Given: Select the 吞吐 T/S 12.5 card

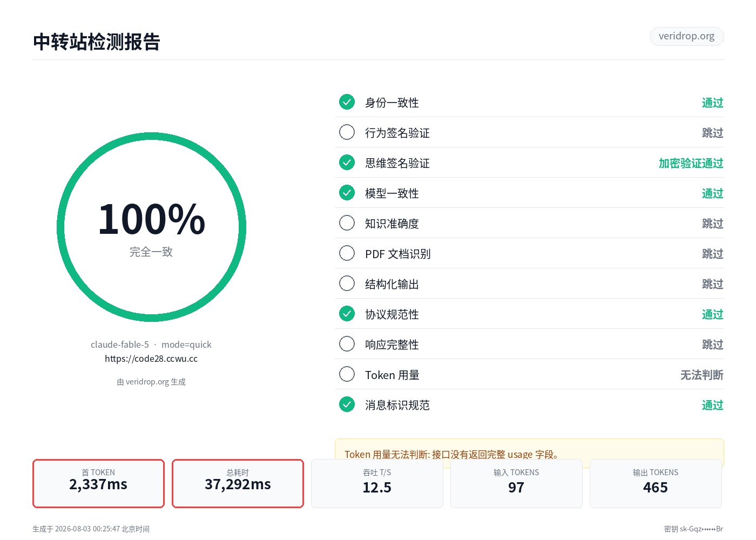Looking at the screenshot, I should click(x=377, y=483).
